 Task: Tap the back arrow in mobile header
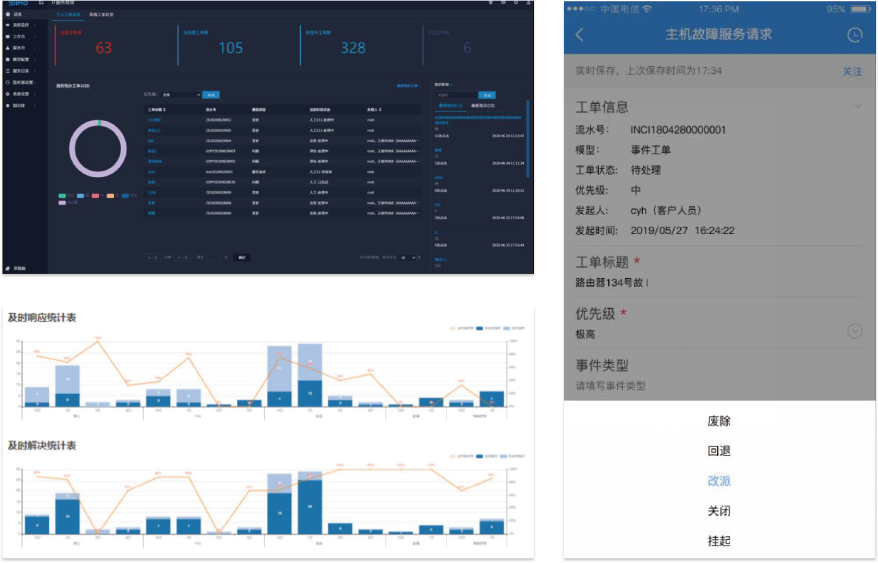[580, 35]
